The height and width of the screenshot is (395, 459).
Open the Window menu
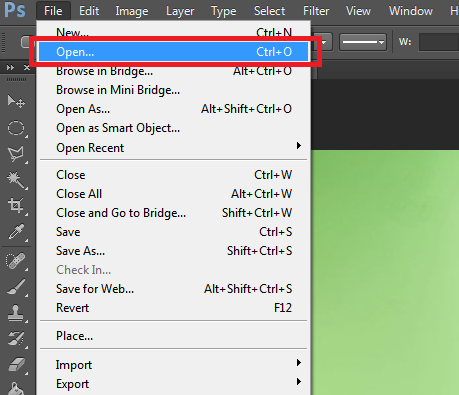point(411,11)
